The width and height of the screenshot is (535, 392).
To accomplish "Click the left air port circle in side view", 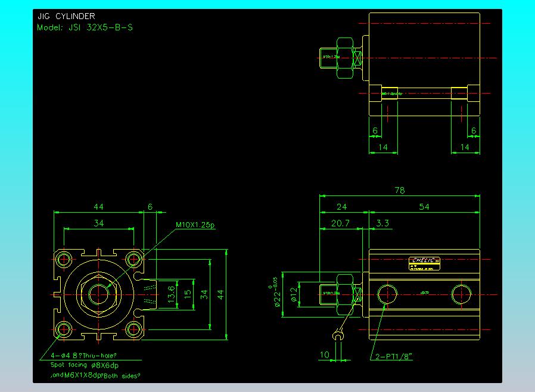I will click(388, 294).
